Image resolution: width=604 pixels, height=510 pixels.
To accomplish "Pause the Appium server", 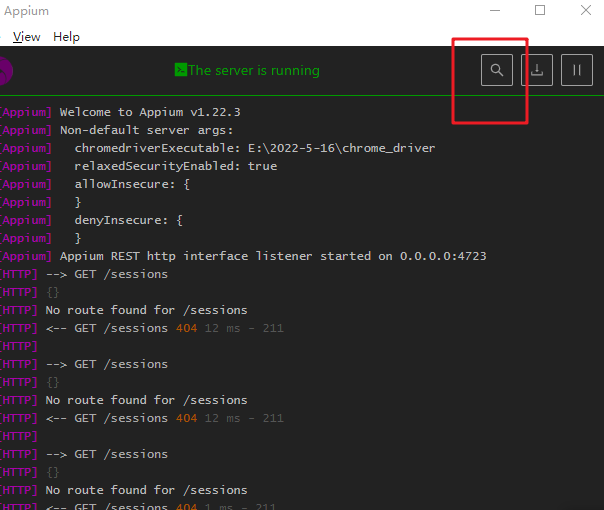I will click(x=577, y=70).
